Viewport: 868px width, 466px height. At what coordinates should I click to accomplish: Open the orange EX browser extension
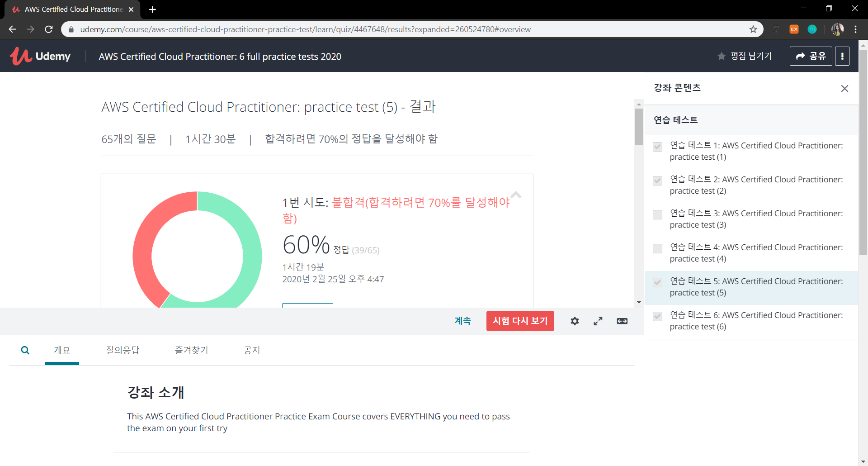794,29
